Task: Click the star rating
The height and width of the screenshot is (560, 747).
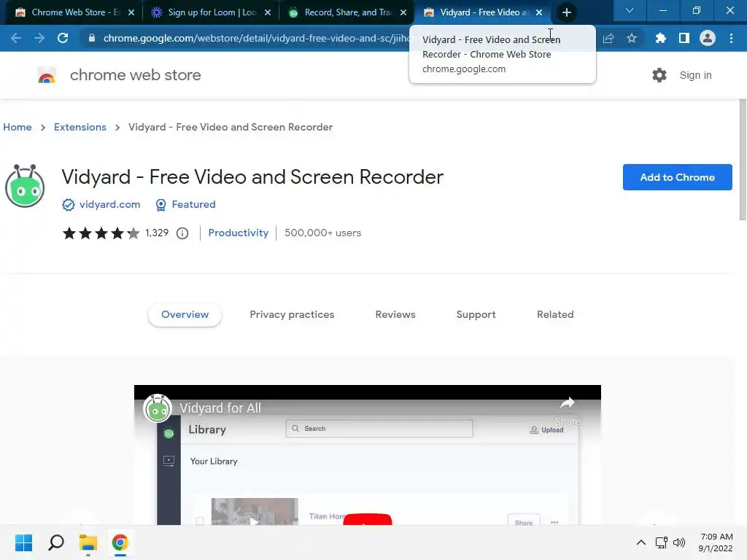Action: (x=101, y=233)
